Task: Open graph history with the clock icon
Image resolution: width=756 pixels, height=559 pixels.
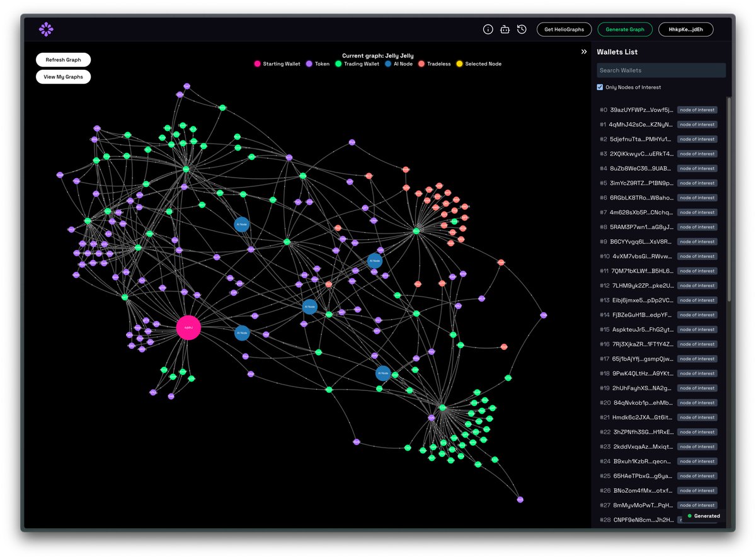Action: (x=521, y=29)
